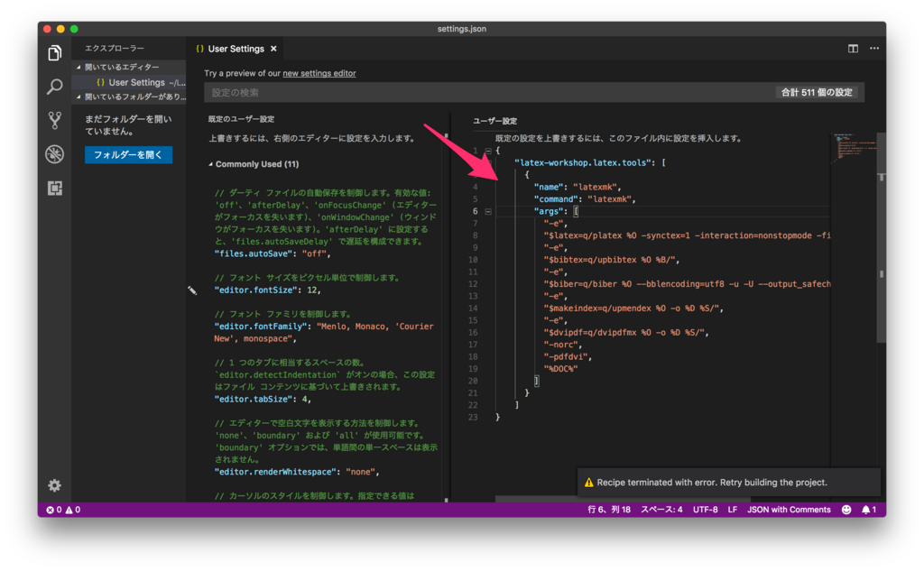The width and height of the screenshot is (924, 571).
Task: Click the user settings vertical scrollbar
Action: [882, 235]
